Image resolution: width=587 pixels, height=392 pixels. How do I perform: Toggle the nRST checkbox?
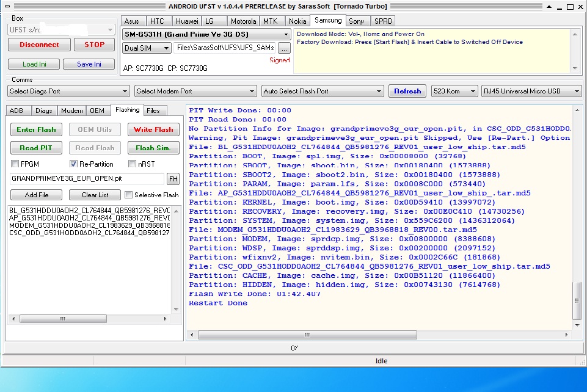tap(132, 164)
